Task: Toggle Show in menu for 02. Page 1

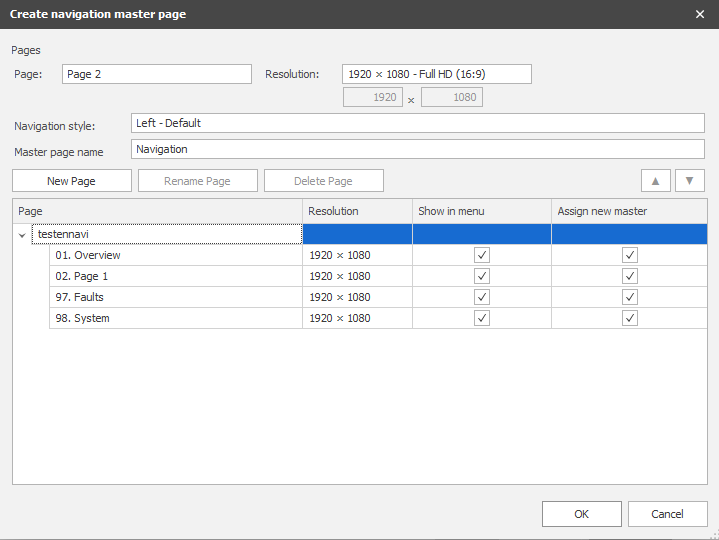Action: [481, 276]
